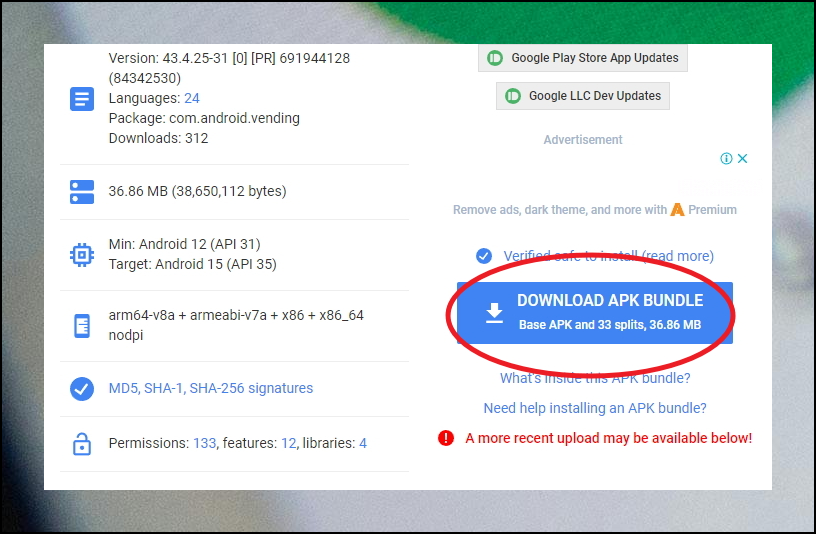This screenshot has width=816, height=534.
Task: Open What's inside this APK bundle link
Action: click(x=595, y=378)
